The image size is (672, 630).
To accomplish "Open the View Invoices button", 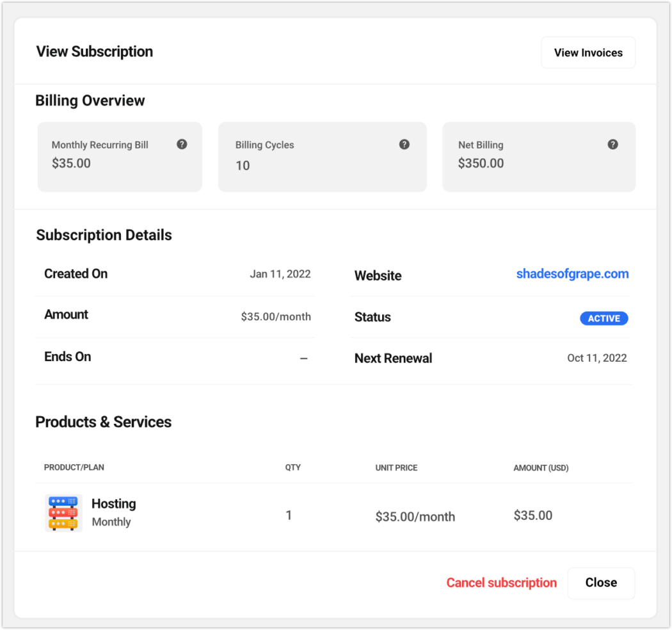I will 588,52.
